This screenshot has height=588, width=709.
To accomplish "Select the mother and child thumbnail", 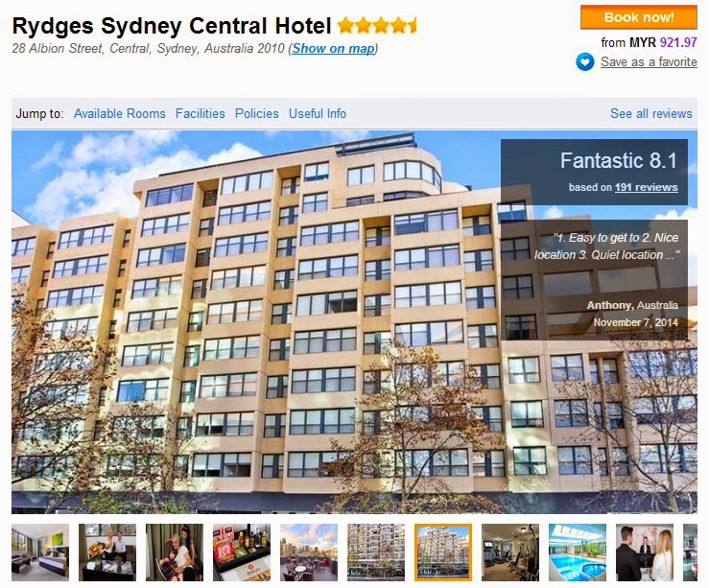I will tap(175, 553).
